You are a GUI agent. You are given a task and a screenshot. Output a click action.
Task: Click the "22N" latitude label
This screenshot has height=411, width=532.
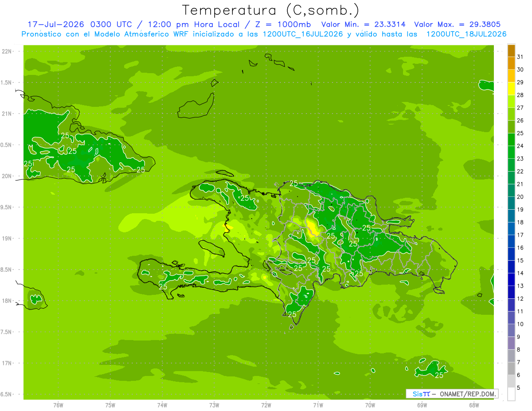(8, 51)
